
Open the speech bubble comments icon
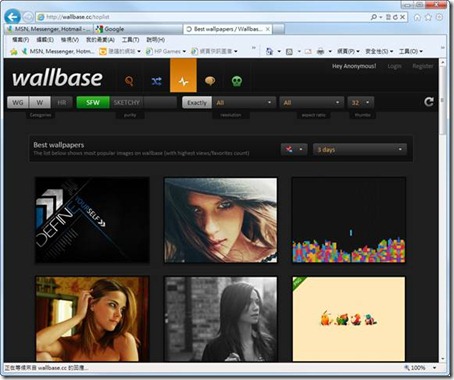210,81
